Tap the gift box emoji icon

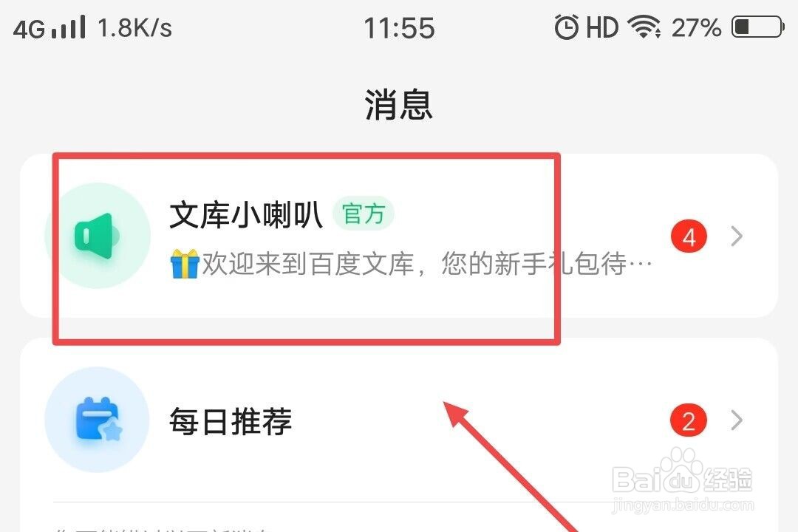tap(184, 263)
